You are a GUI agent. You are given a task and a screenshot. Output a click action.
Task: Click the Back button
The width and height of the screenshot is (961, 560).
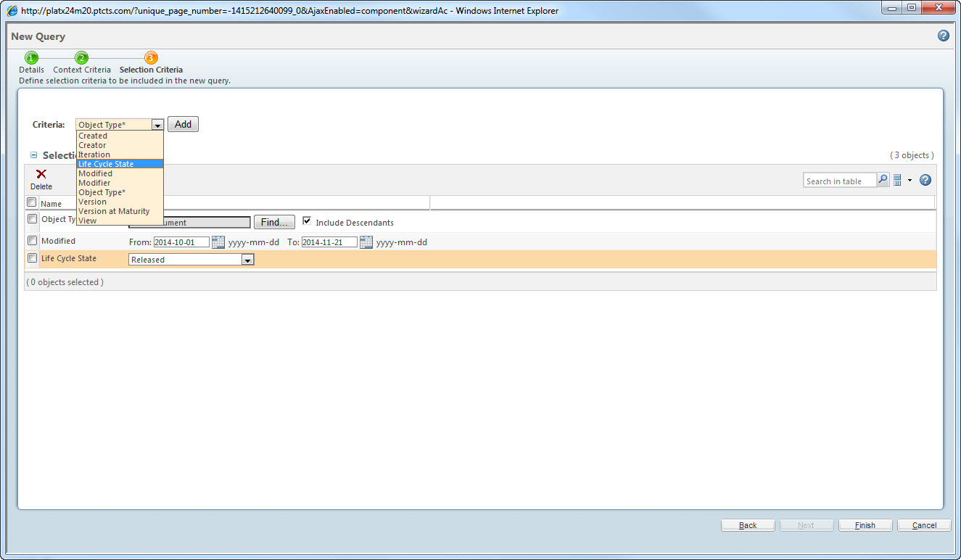click(x=748, y=525)
